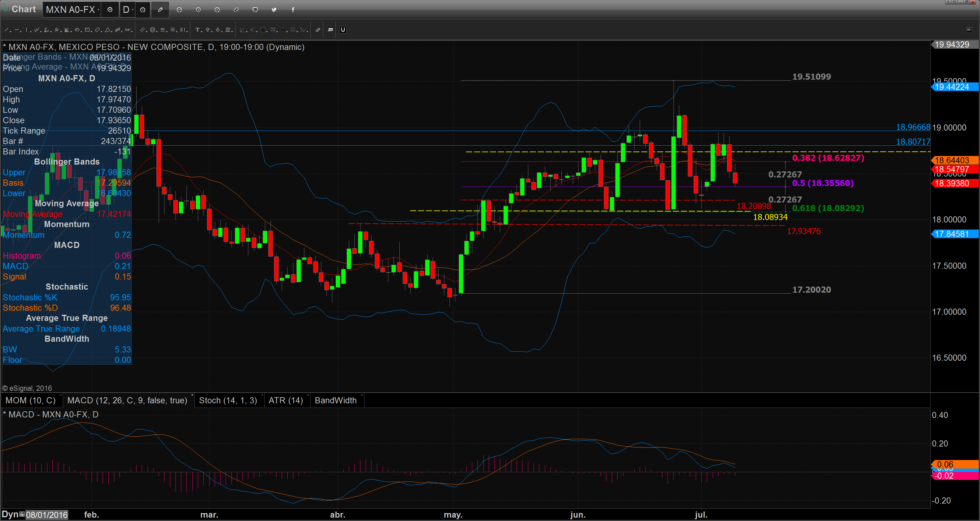Select the down arrow marker tool
The width and height of the screenshot is (980, 521).
(218, 30)
